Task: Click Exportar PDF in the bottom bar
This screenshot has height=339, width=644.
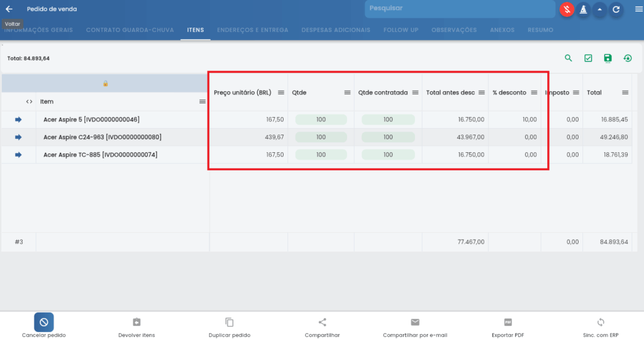Action: coord(508,326)
